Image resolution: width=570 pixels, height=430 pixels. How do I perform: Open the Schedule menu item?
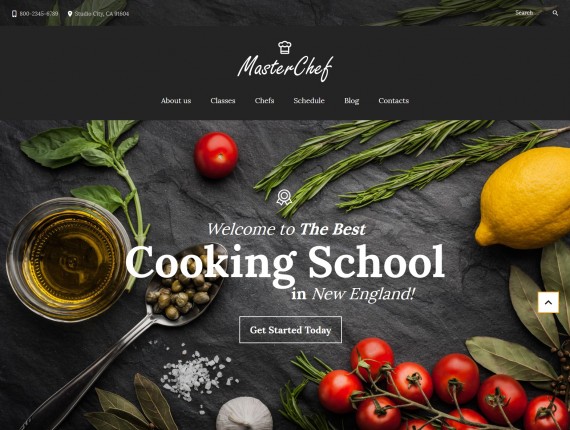pos(309,101)
